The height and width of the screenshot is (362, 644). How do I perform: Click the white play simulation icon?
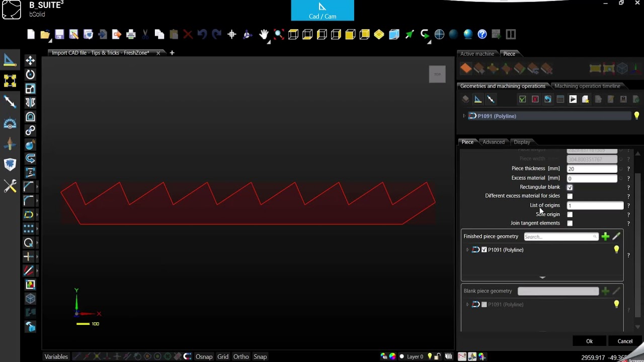(x=573, y=99)
